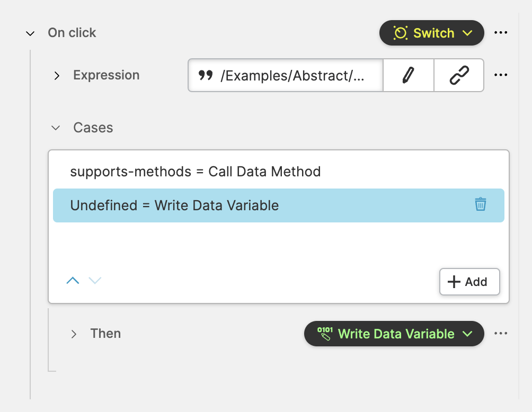Viewport: 532px width, 412px height.
Task: Click the chain link icon for Expression
Action: click(x=459, y=75)
